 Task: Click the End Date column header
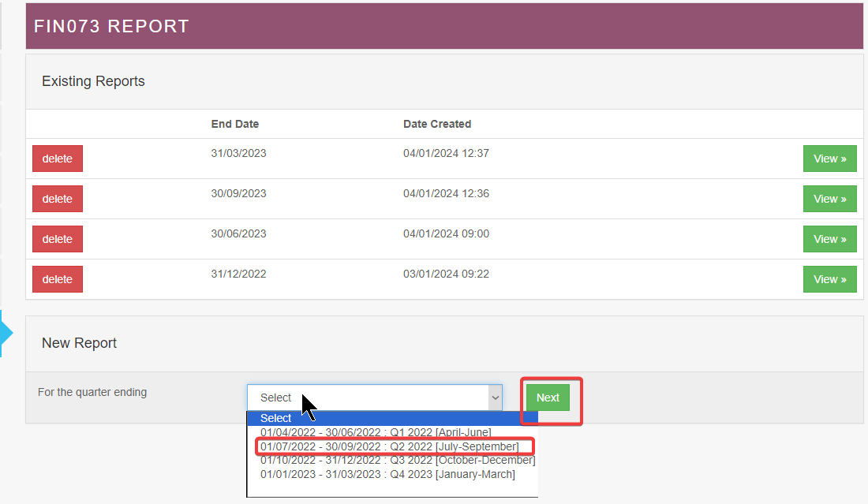click(x=235, y=124)
